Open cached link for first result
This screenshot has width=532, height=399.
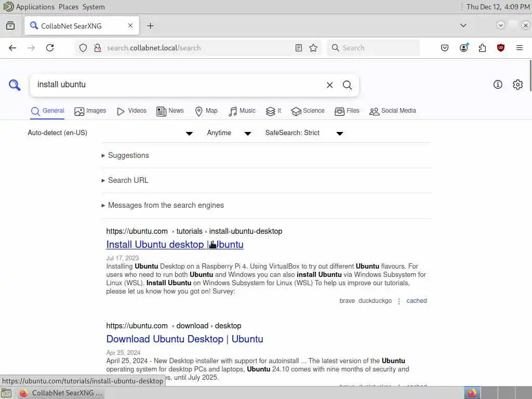point(417,301)
